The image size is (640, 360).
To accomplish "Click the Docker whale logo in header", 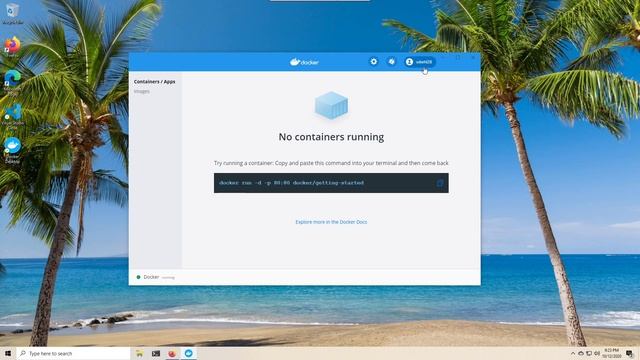I will point(304,62).
